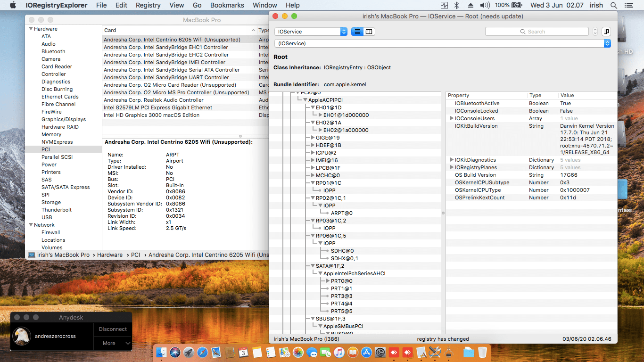This screenshot has width=644, height=362.
Task: Switch IORegistryExplorer to column browser view
Action: click(369, 32)
